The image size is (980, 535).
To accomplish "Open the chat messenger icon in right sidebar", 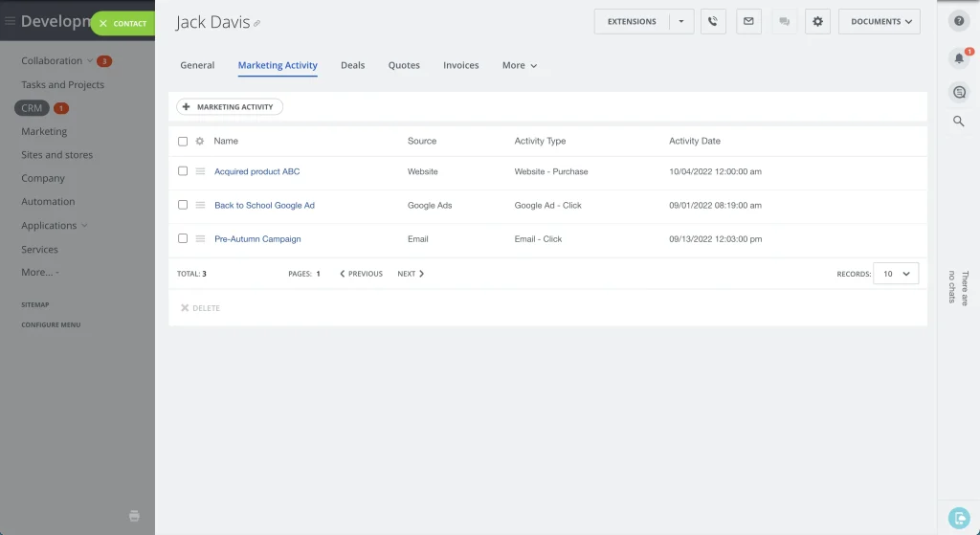I will [959, 93].
